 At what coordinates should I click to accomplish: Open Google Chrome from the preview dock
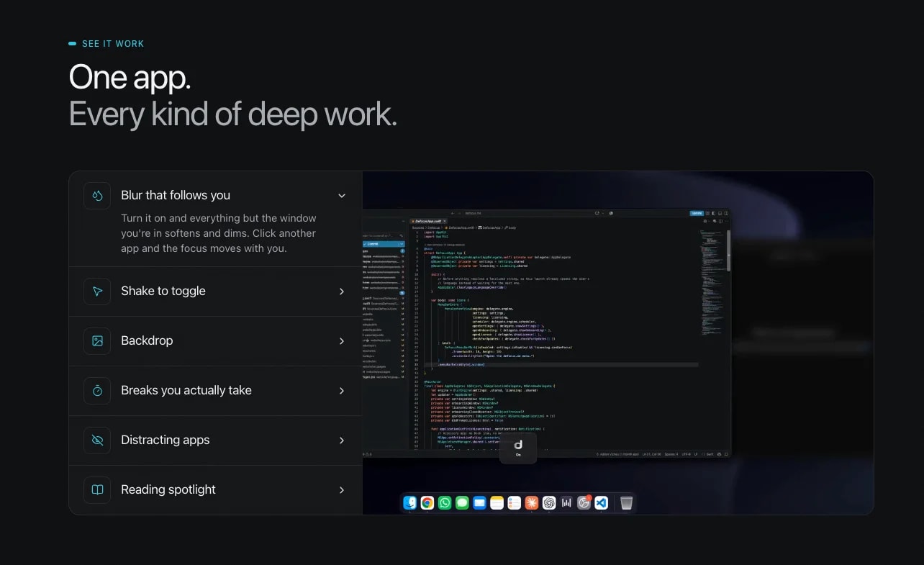coord(427,503)
